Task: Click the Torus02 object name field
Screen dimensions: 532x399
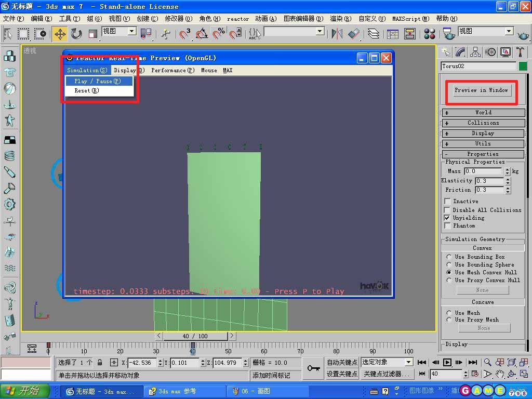Action: (x=478, y=66)
